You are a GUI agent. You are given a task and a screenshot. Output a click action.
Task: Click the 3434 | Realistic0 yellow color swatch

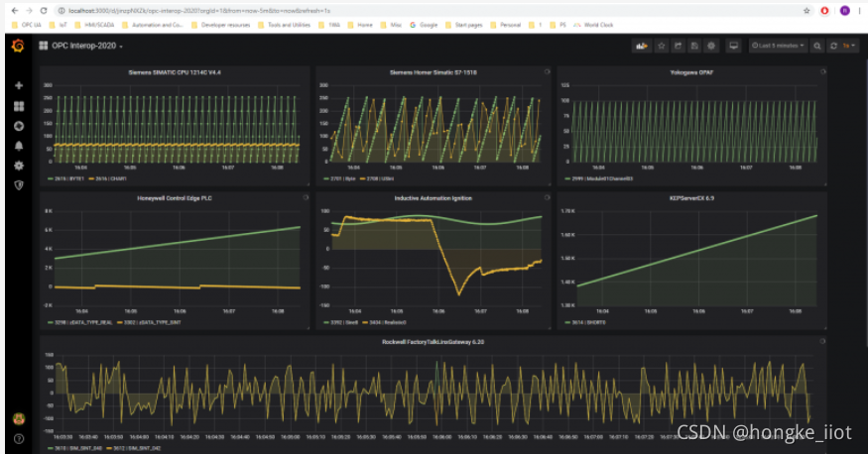click(x=365, y=322)
